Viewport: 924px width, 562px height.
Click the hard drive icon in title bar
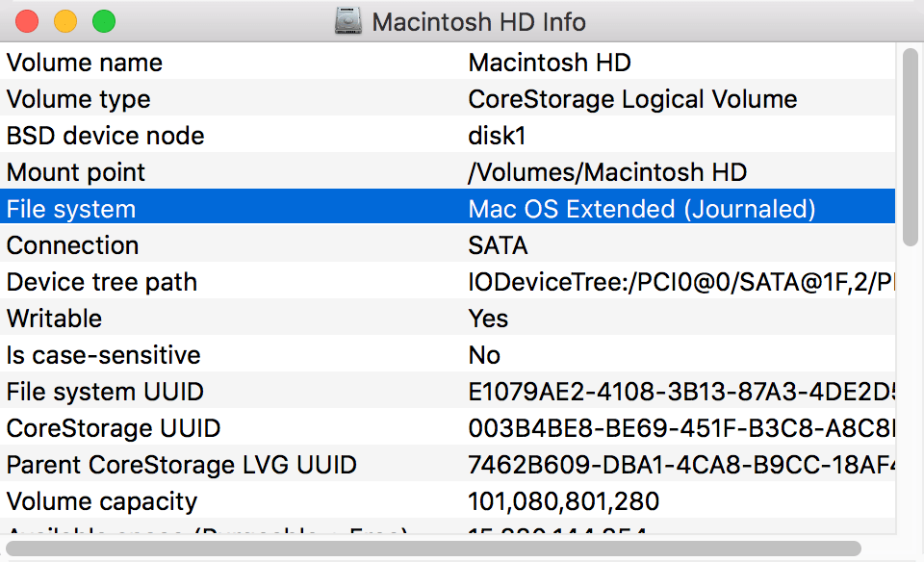(x=348, y=21)
